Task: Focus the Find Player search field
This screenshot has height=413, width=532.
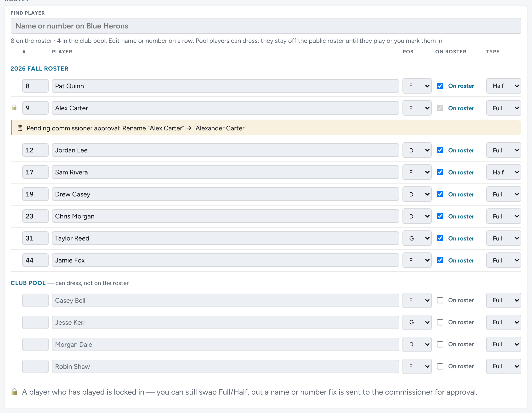Action: 266,26
